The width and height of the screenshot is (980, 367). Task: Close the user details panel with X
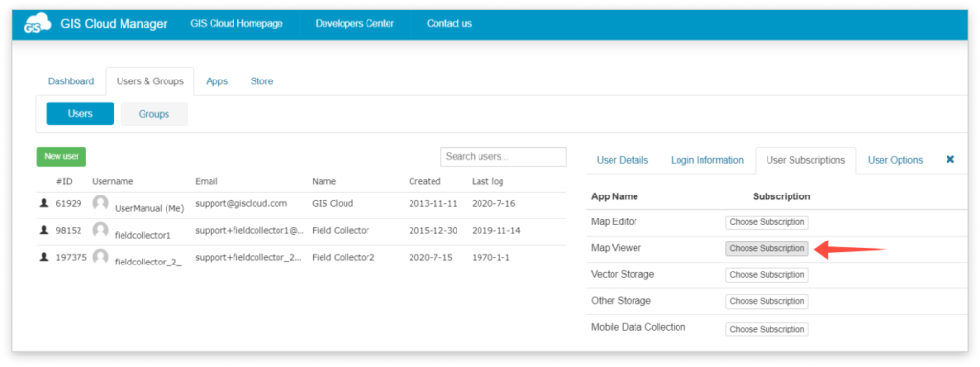950,160
